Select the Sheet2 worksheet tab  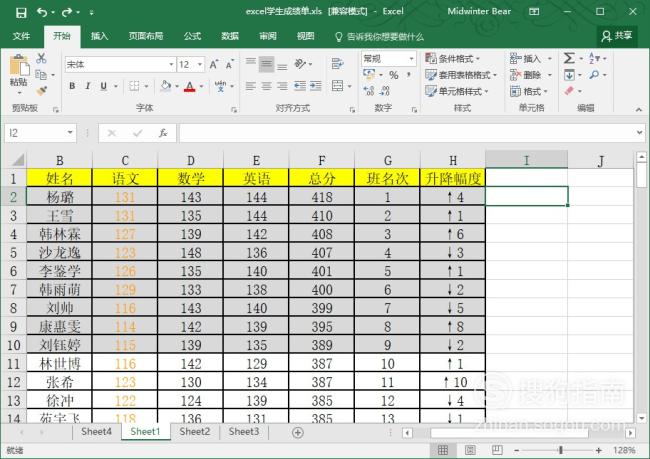point(195,432)
